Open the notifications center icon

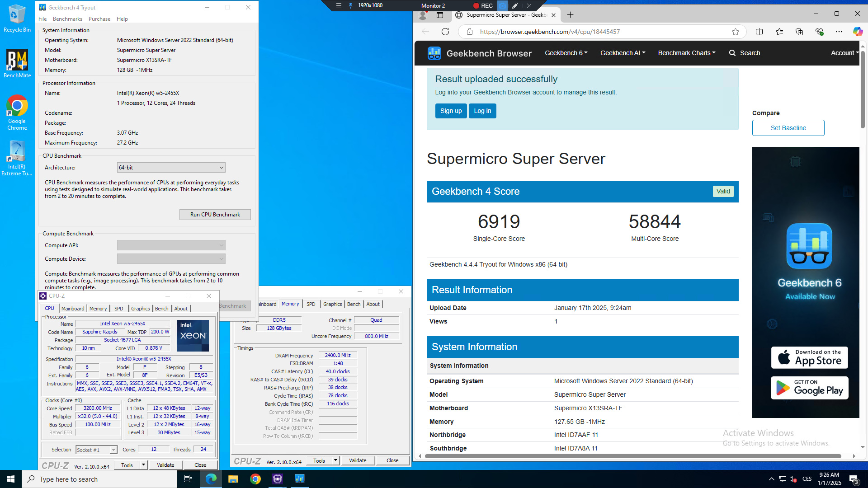pyautogui.click(x=854, y=479)
